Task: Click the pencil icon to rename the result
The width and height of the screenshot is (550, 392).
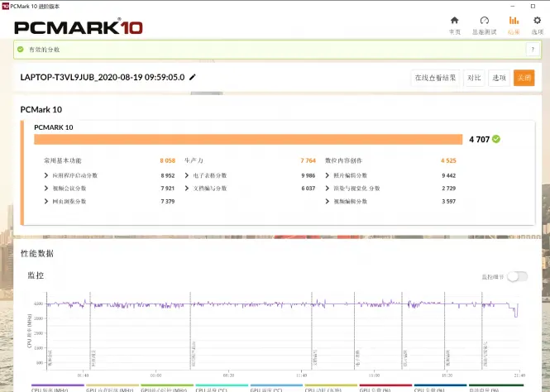Action: [x=192, y=77]
